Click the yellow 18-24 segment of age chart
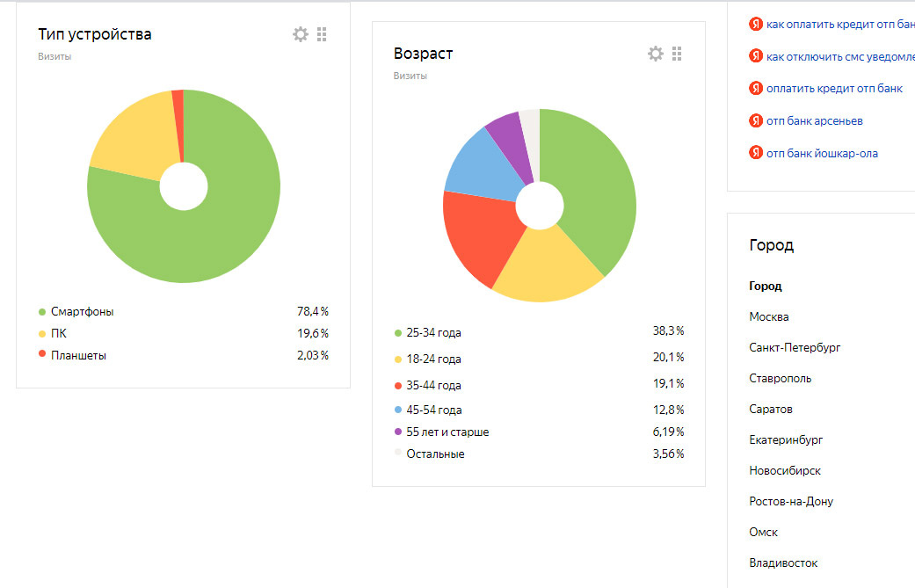The height and width of the screenshot is (588, 915). [546, 268]
